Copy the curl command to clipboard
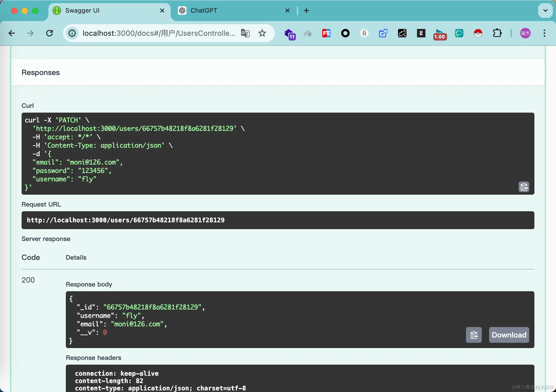 (x=524, y=187)
